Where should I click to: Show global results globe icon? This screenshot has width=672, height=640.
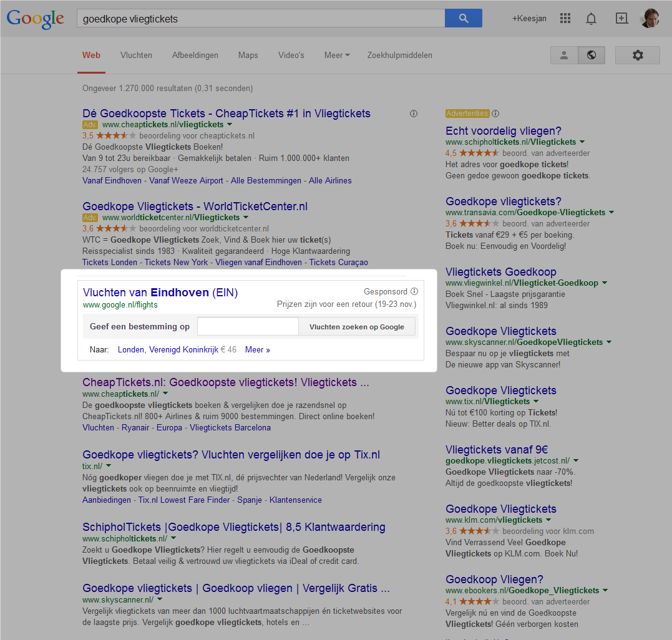(592, 56)
